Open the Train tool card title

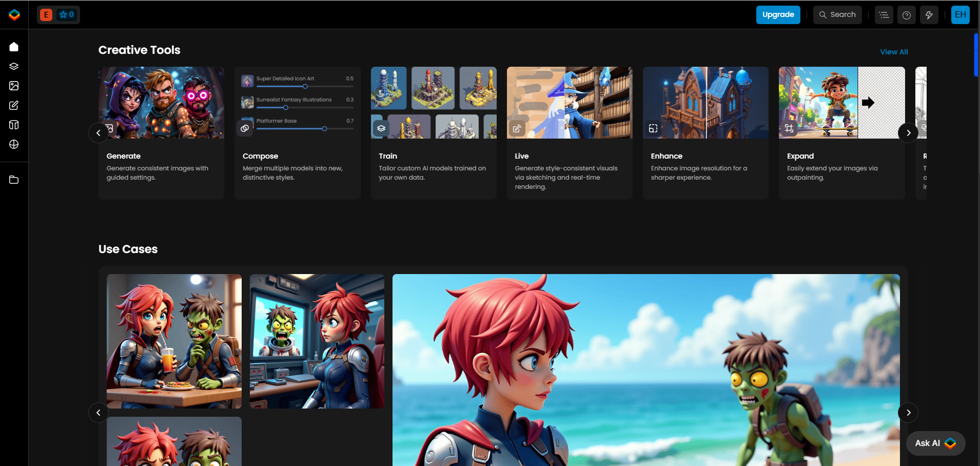pos(388,156)
